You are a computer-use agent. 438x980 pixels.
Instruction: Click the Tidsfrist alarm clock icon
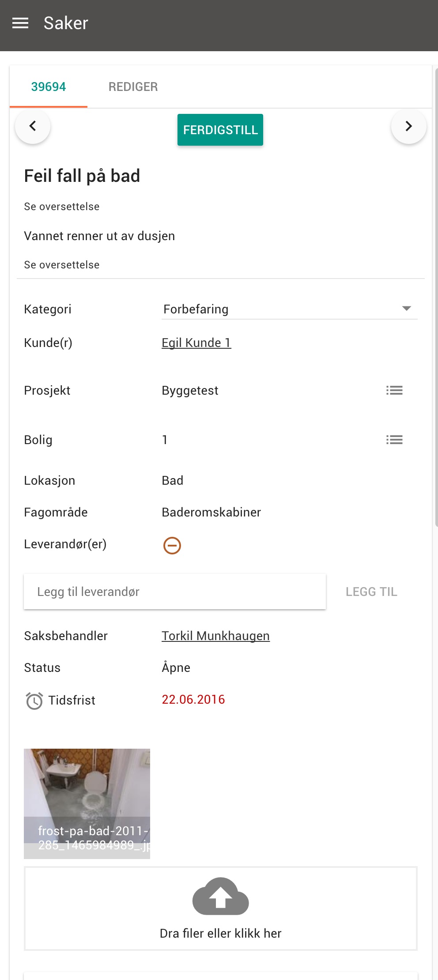point(34,701)
